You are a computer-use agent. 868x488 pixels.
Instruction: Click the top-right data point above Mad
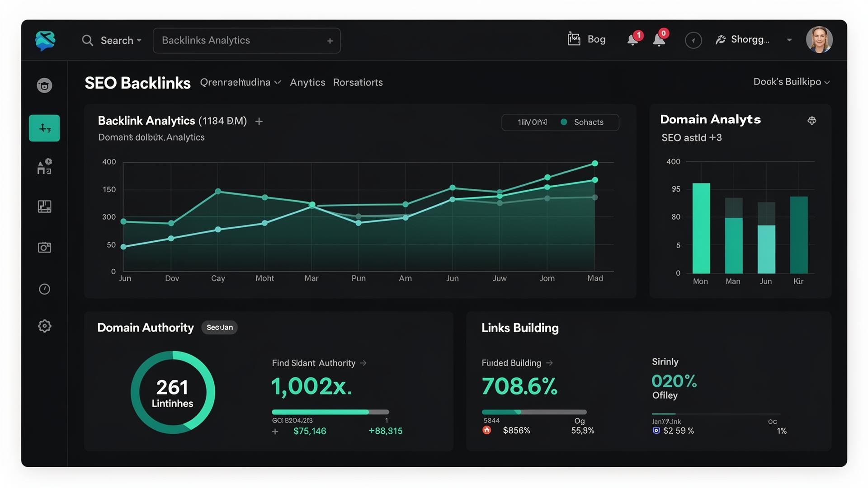tap(595, 164)
